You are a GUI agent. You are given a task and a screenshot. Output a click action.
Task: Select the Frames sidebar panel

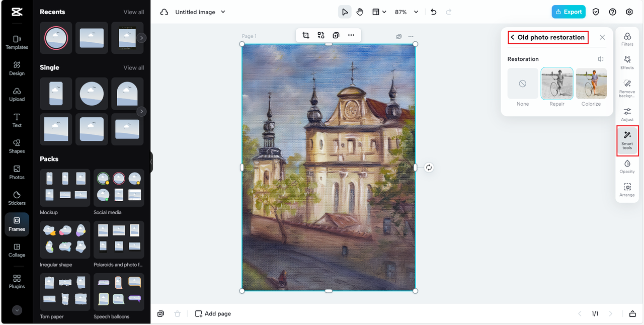17,224
